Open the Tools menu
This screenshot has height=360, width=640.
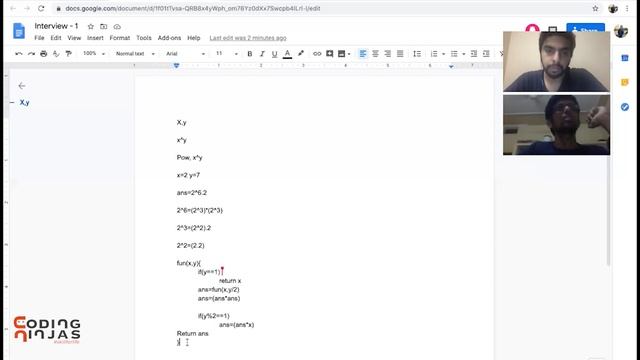click(144, 38)
